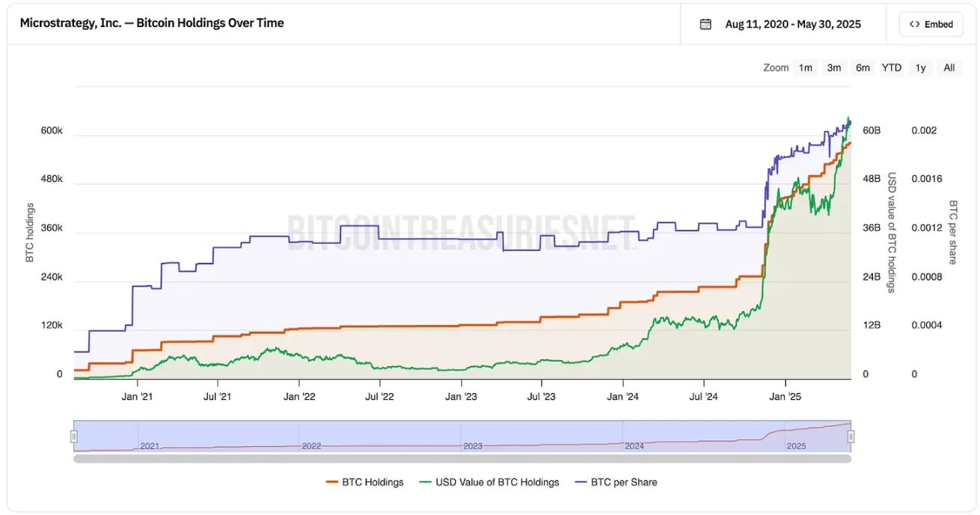Image resolution: width=980 pixels, height=515 pixels.
Task: Toggle the BTC Holdings series in legend
Action: [365, 482]
